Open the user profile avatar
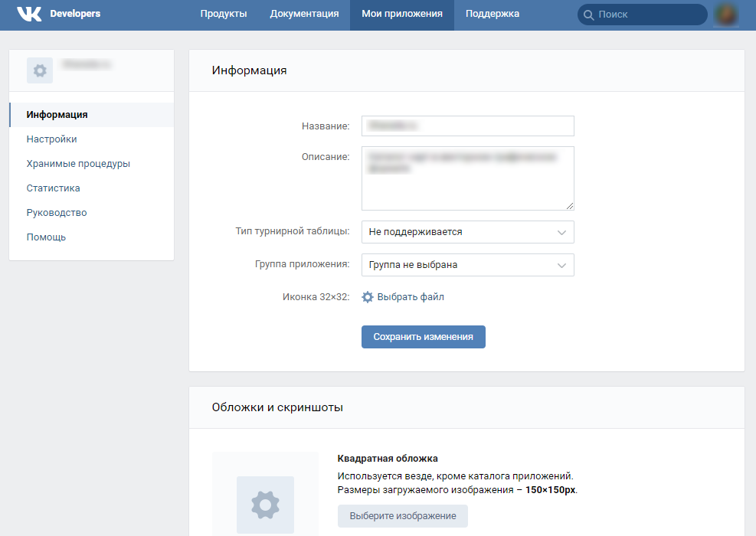 (726, 15)
